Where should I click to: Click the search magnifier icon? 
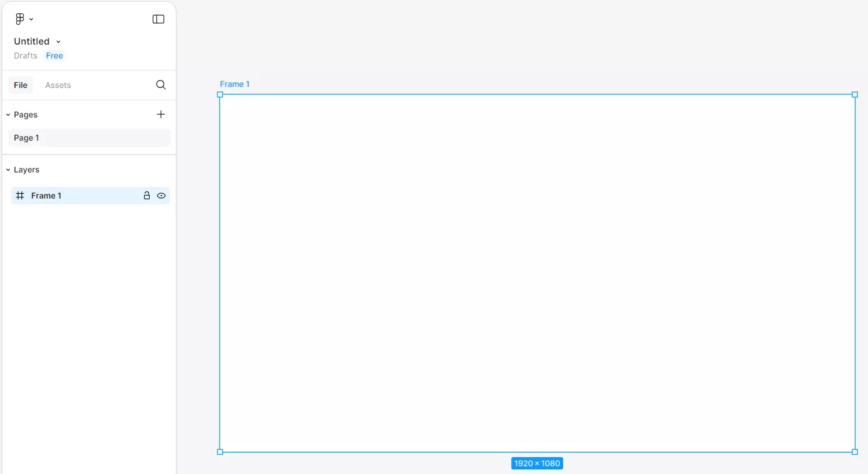(161, 85)
